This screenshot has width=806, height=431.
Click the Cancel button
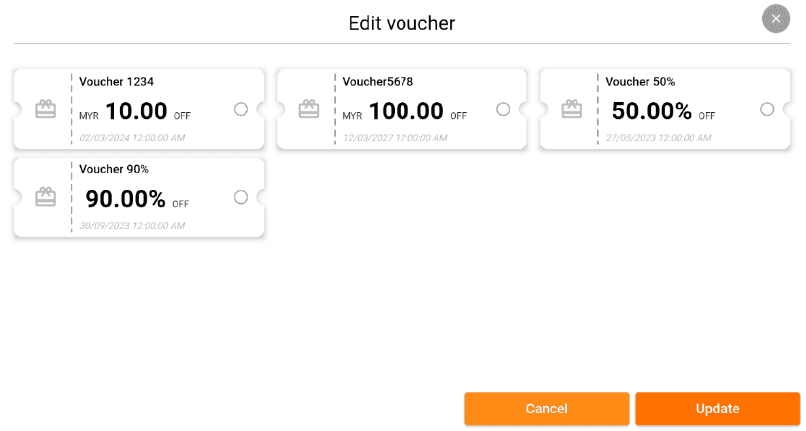546,409
